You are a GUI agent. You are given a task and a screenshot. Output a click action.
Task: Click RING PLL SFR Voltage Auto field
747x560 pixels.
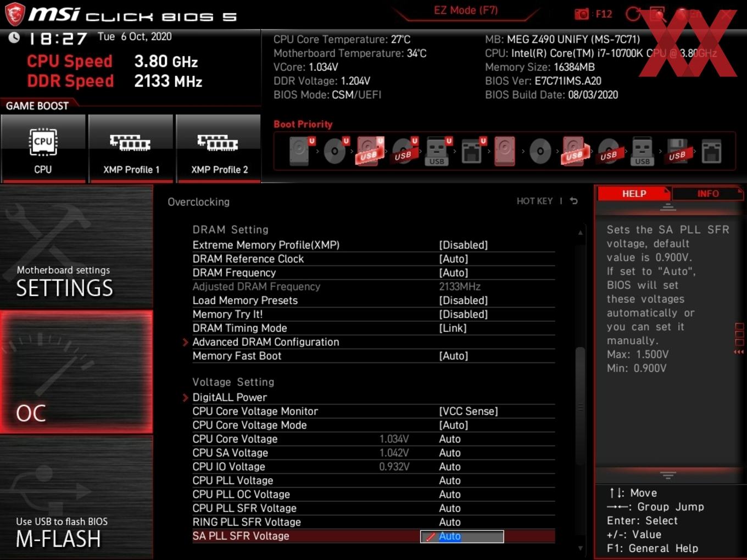(450, 522)
